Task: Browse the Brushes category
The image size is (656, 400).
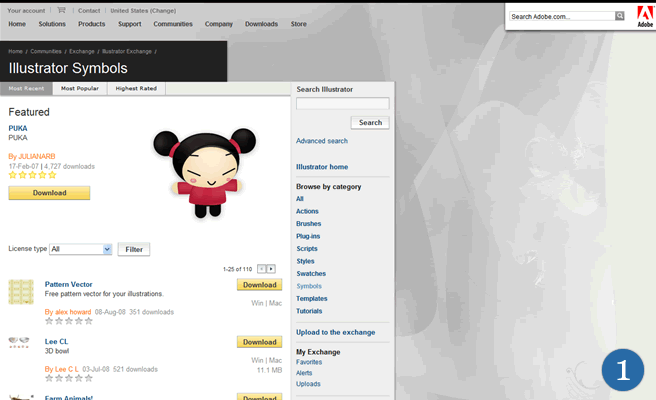Action: pos(309,223)
